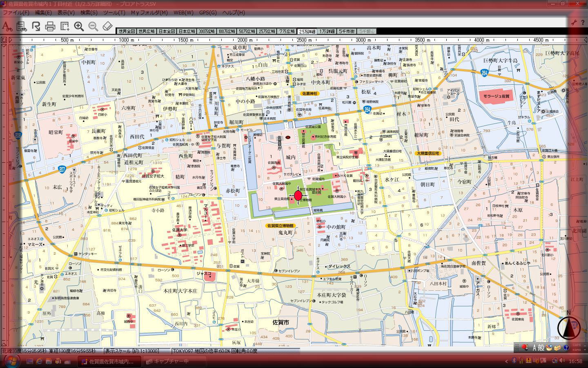588x368 pixels.
Task: Click the text search tool with binoculars
Action: pyautogui.click(x=7, y=27)
